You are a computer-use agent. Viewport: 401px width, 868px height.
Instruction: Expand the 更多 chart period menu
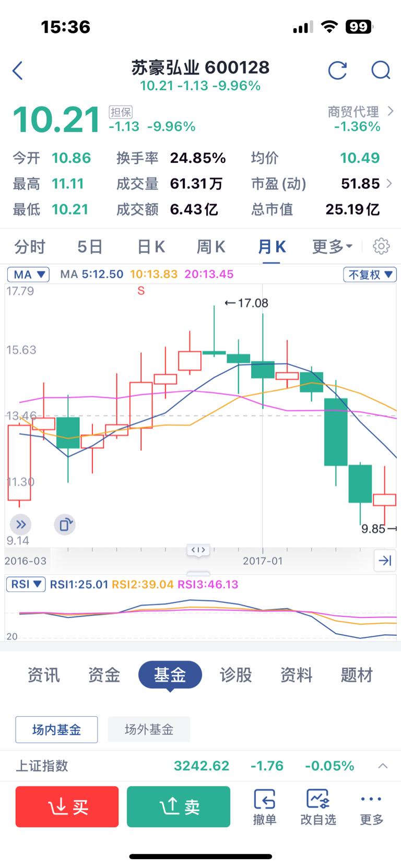332,246
